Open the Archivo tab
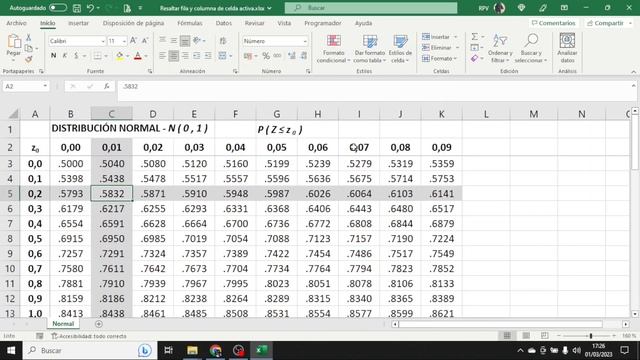The width and height of the screenshot is (640, 360). (x=16, y=23)
